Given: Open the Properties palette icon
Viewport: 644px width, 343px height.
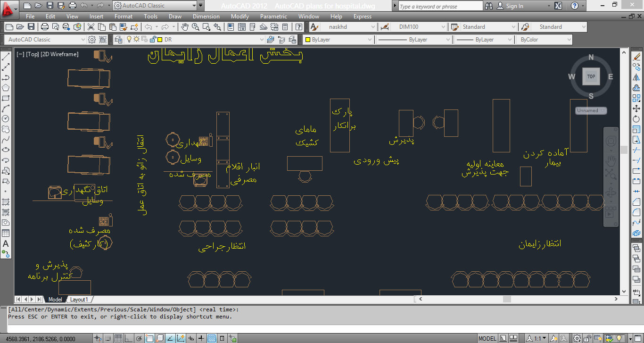Looking at the screenshot, I should (x=231, y=27).
